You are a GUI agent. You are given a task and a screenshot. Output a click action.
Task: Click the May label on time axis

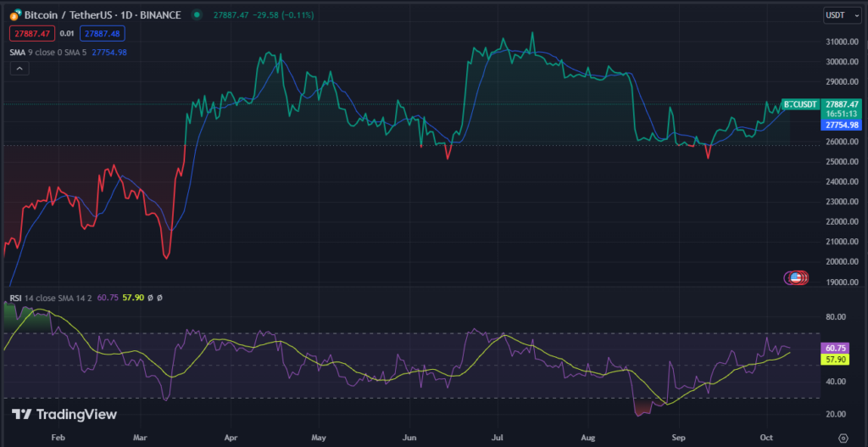coord(319,438)
